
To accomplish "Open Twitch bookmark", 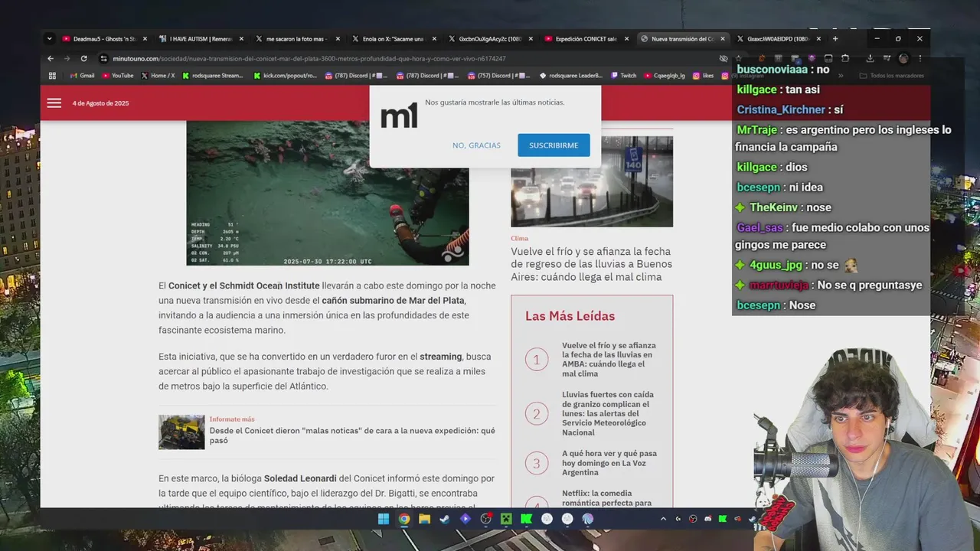I will pos(623,76).
